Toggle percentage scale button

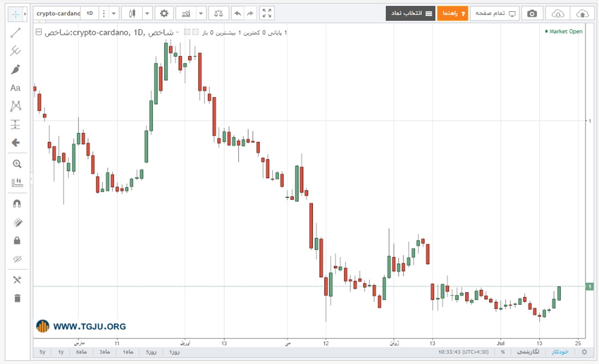click(503, 352)
